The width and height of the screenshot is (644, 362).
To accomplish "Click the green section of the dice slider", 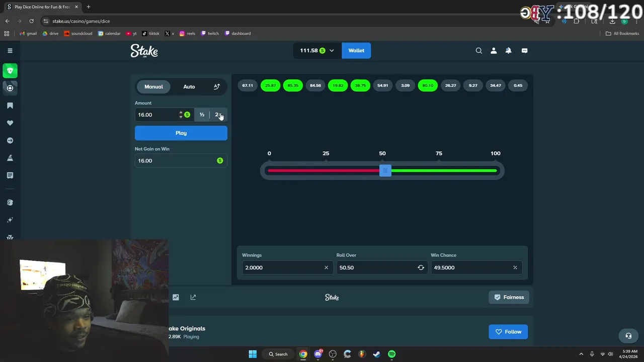I will coord(444,171).
